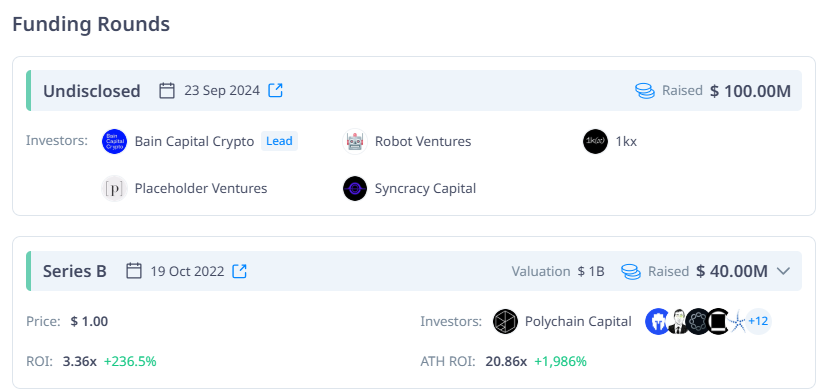Click calendar icon beside 19 Oct 2022
Viewport: 828px width, 391px height.
pos(134,271)
